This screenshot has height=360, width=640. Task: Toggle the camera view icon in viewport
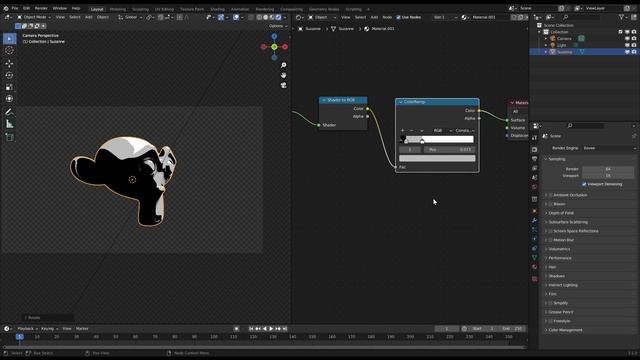(x=283, y=85)
